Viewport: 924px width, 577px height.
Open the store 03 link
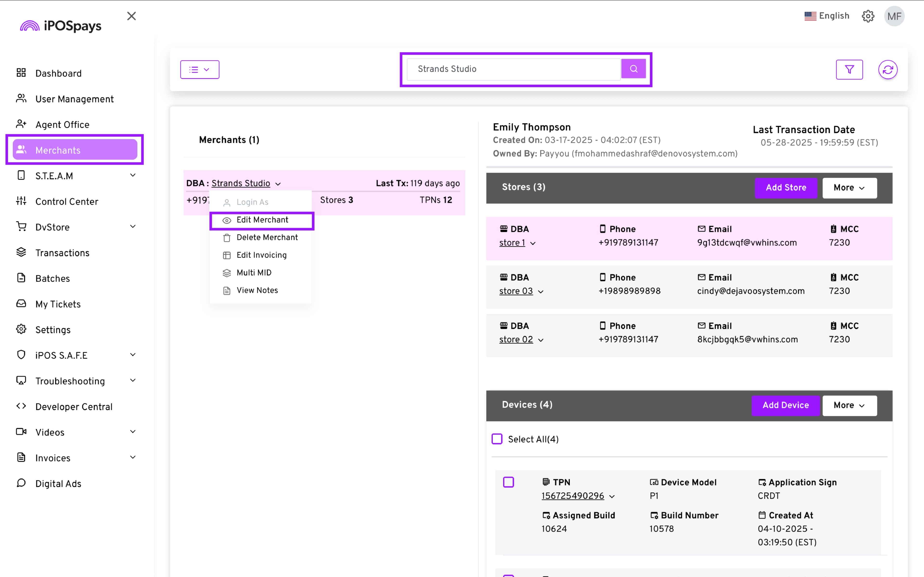coord(516,291)
